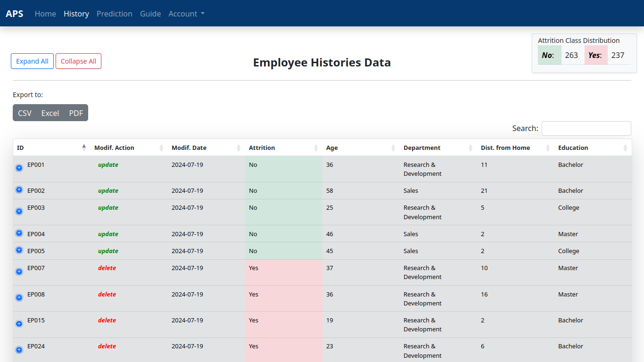
Task: Click distance value 16 in EP008 row
Action: point(484,295)
